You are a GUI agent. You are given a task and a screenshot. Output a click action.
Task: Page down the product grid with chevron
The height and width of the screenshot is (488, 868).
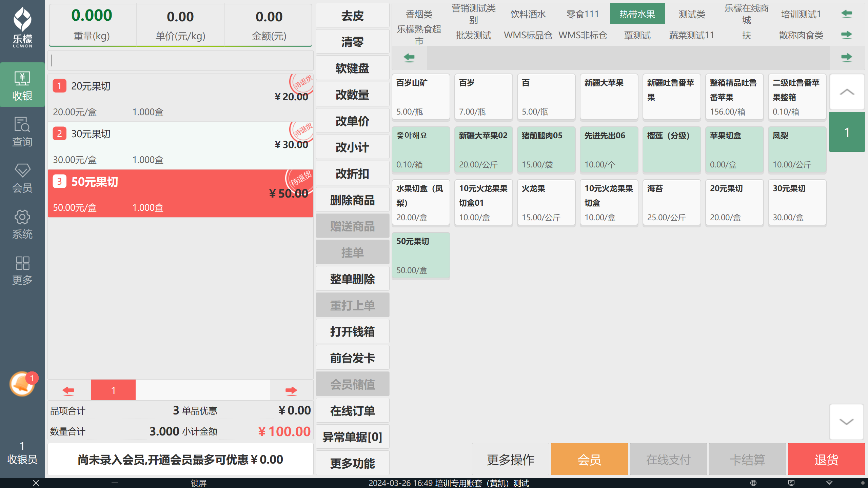(x=847, y=422)
